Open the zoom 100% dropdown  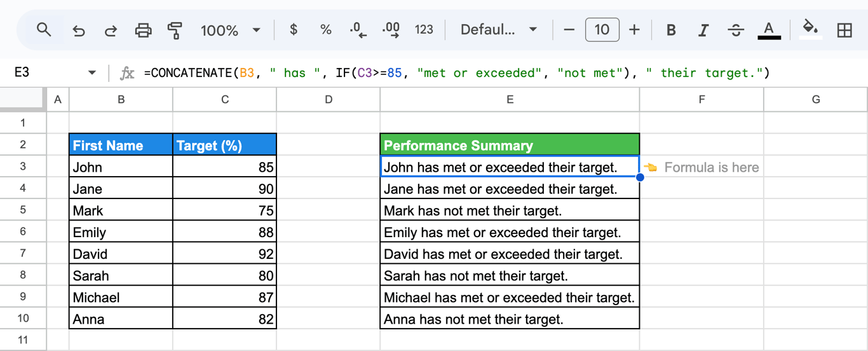231,30
